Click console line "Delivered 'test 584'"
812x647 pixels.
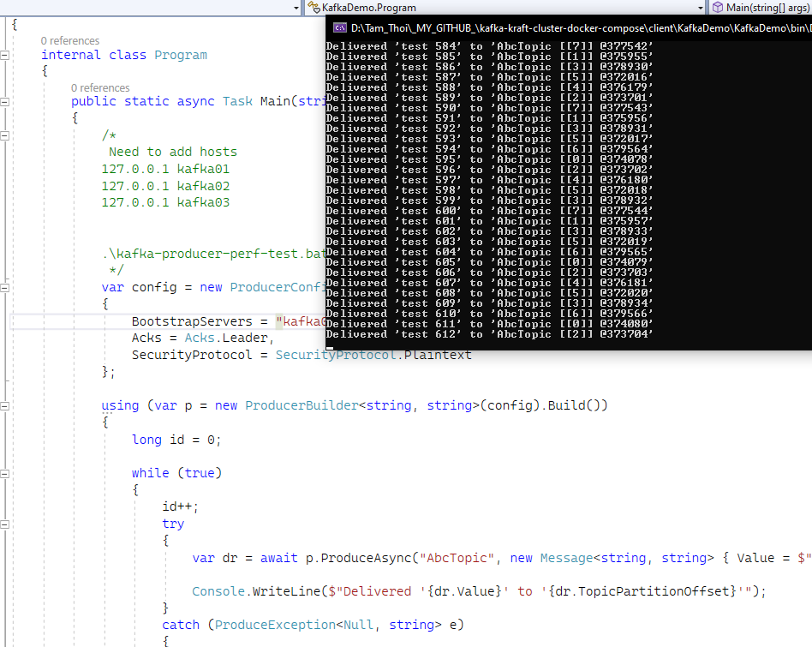[490, 46]
